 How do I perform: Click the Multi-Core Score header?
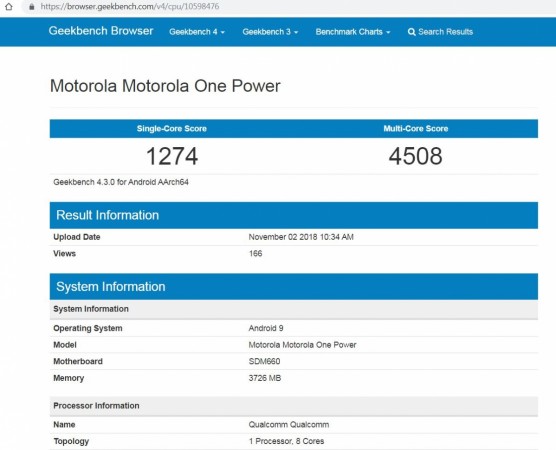click(416, 128)
